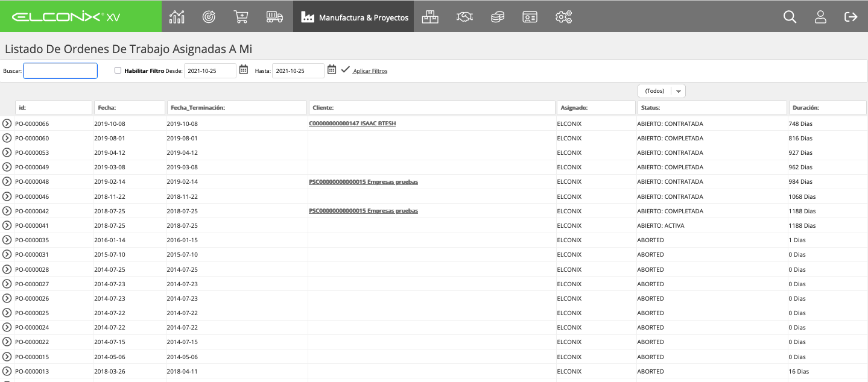Screen dimensions: 868x382
Task: Select the Manufactura & Proyectos tab
Action: click(x=353, y=17)
